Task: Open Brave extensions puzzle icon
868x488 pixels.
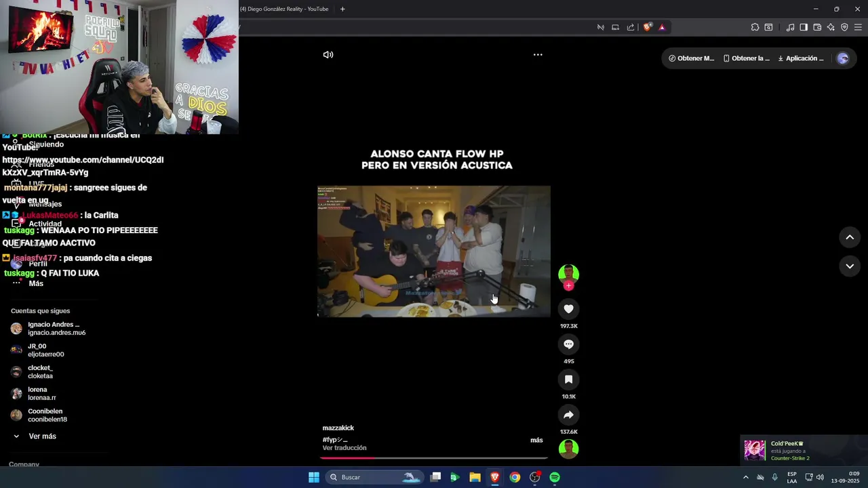Action: point(755,27)
